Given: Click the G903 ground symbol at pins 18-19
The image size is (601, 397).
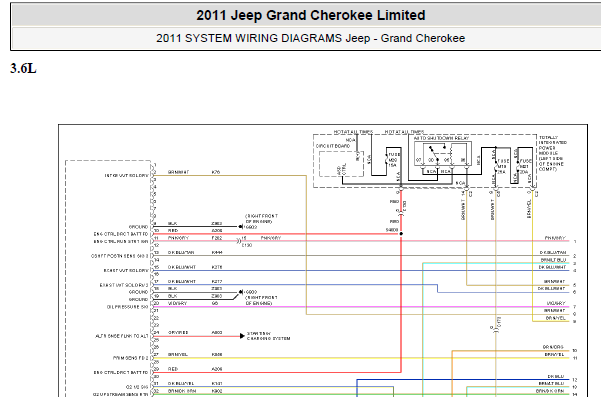Looking at the screenshot, I should pos(240,292).
